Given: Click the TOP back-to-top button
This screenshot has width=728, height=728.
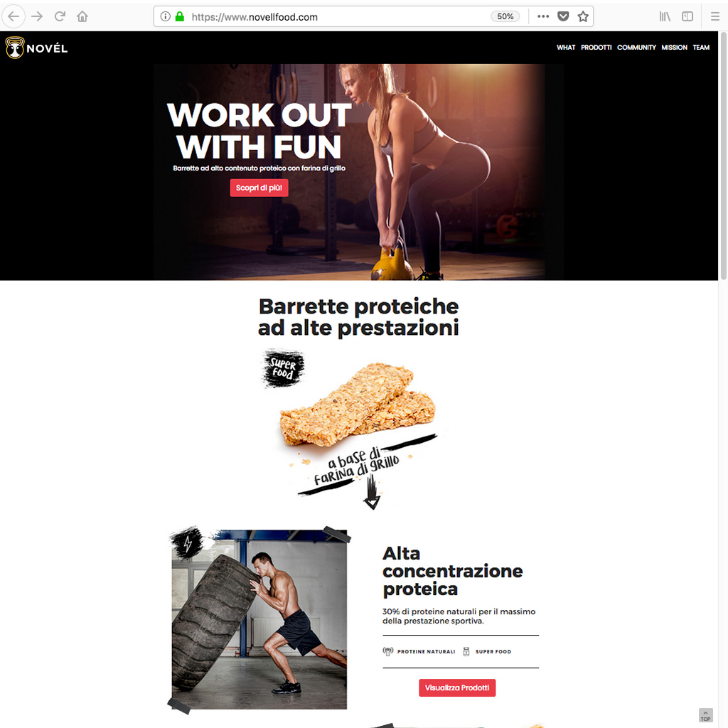Looking at the screenshot, I should pos(706,715).
